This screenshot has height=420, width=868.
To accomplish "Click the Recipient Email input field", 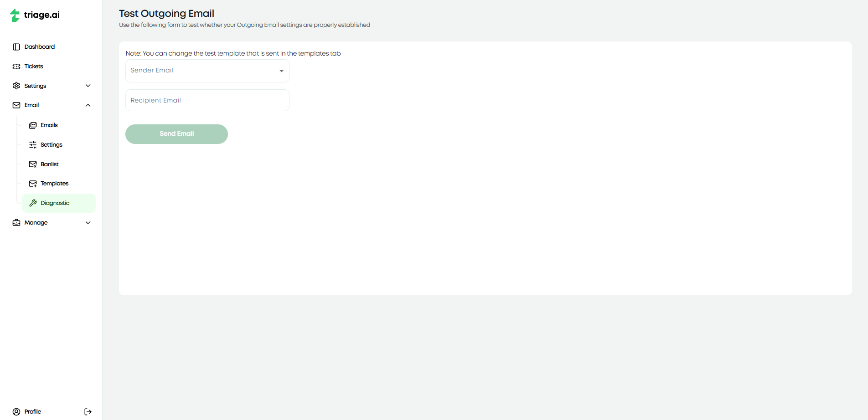I will [207, 100].
